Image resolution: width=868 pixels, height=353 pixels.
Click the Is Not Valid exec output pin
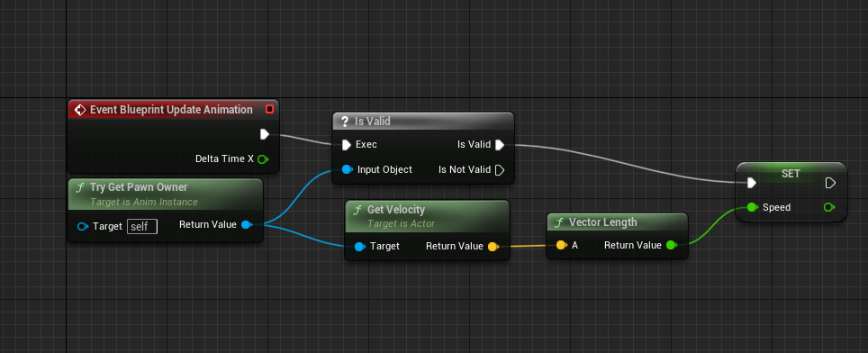pyautogui.click(x=500, y=170)
